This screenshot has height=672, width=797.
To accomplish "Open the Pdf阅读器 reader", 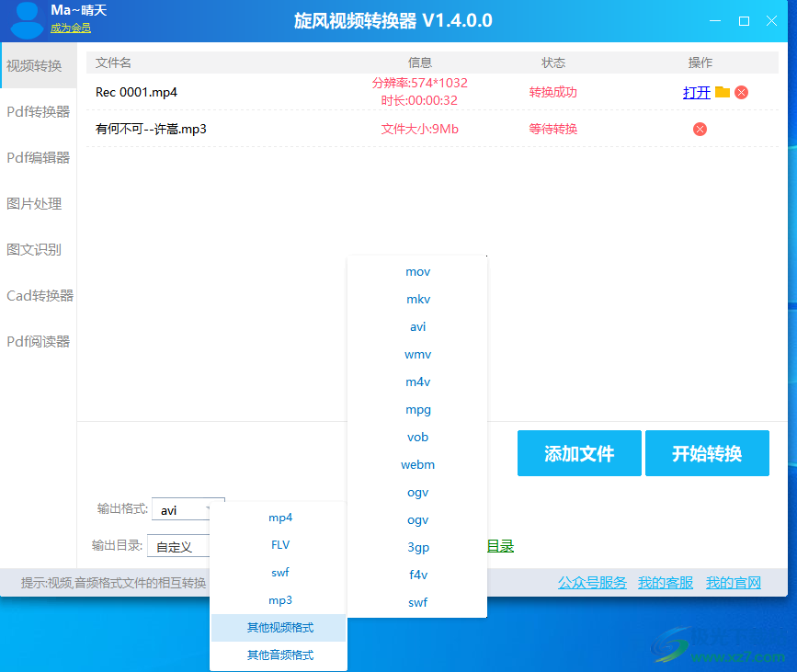I will 37,341.
